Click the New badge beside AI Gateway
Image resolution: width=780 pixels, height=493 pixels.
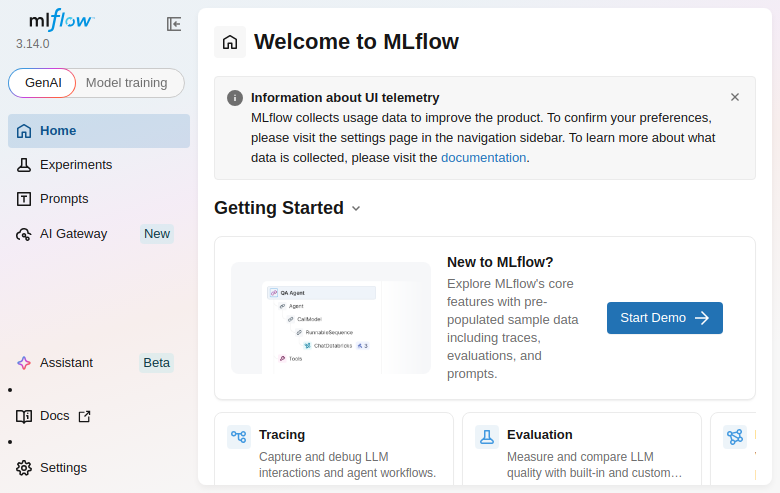pos(157,234)
